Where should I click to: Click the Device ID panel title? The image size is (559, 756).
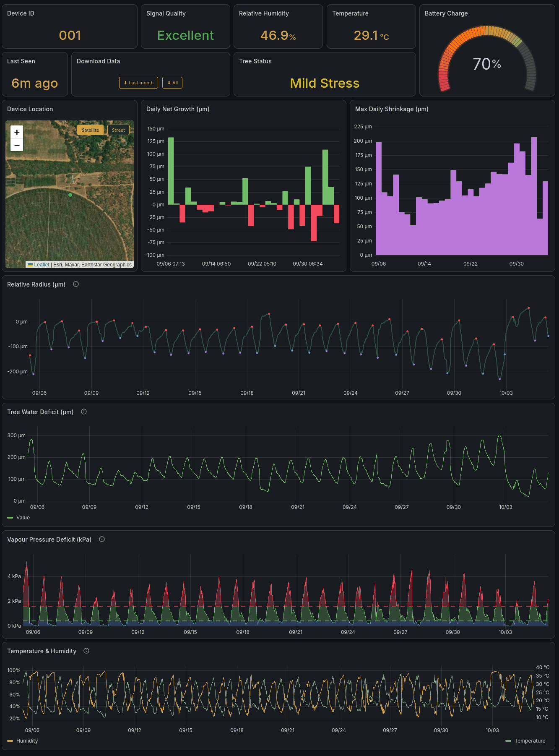[21, 13]
